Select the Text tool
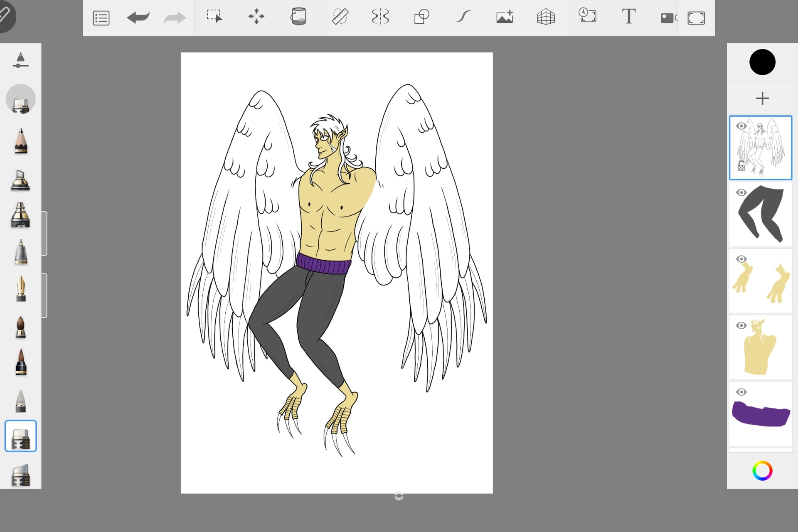The image size is (798, 532). pyautogui.click(x=629, y=17)
